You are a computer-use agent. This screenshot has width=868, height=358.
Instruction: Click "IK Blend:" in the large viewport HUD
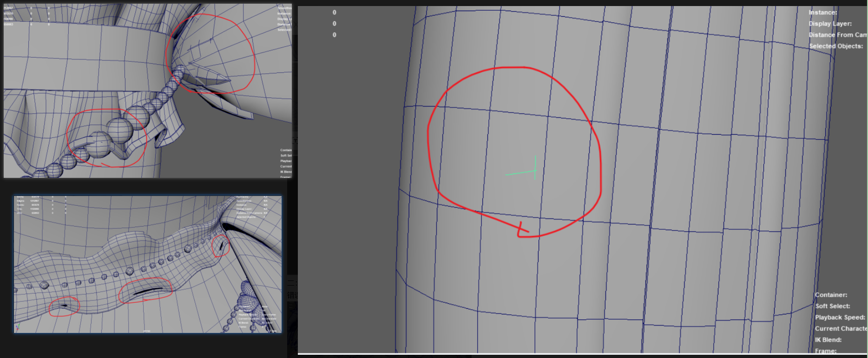pos(828,340)
